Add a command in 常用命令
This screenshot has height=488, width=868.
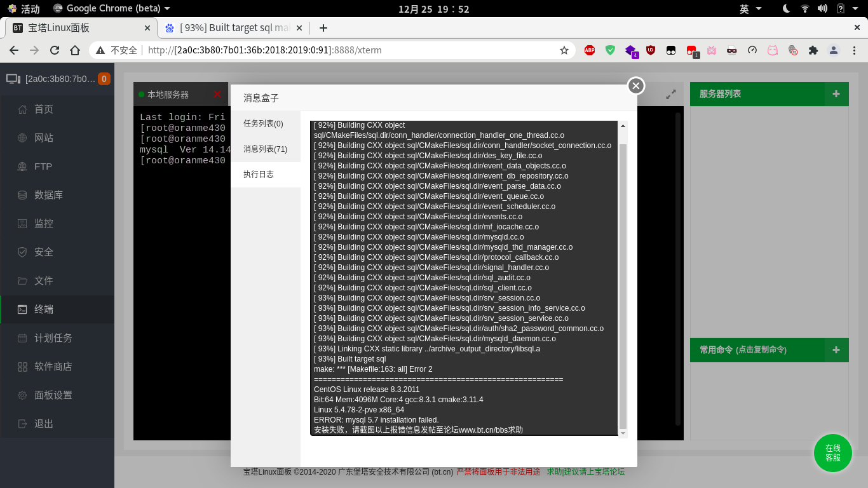coord(836,350)
